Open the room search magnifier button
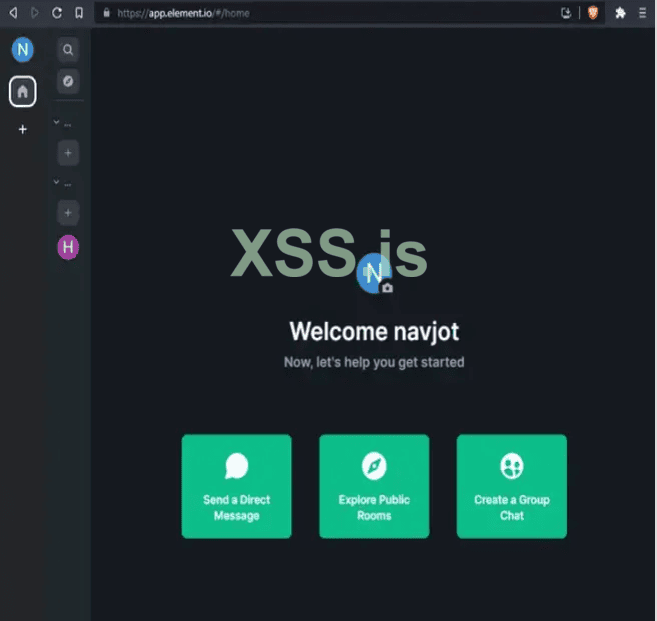 point(68,50)
